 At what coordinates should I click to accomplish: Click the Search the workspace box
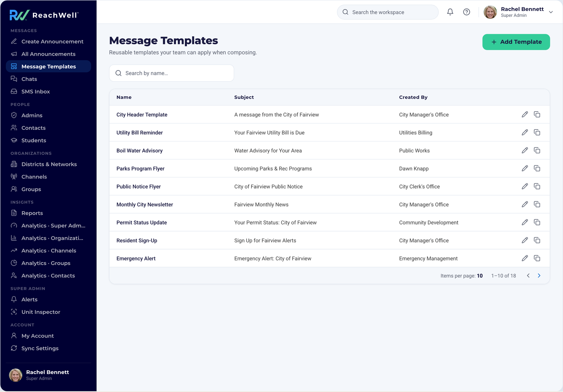click(388, 12)
